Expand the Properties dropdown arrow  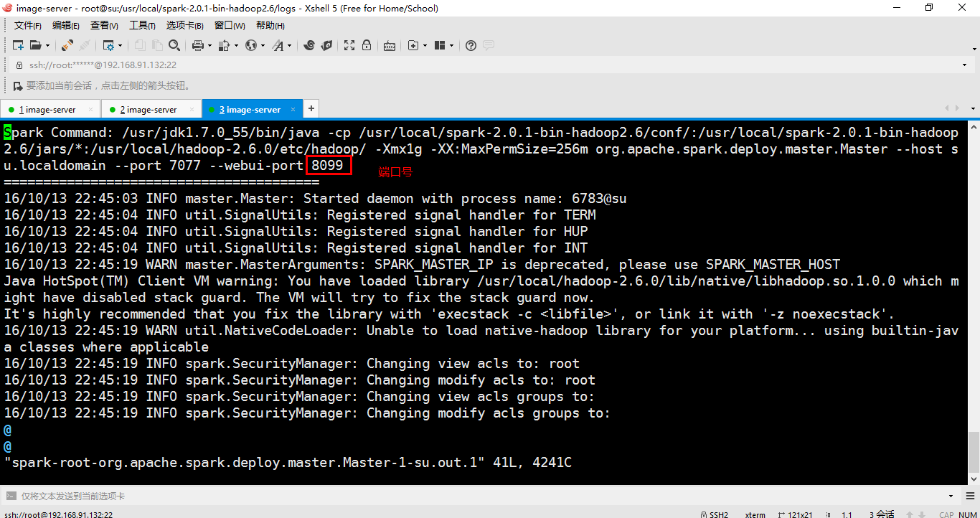[x=121, y=45]
